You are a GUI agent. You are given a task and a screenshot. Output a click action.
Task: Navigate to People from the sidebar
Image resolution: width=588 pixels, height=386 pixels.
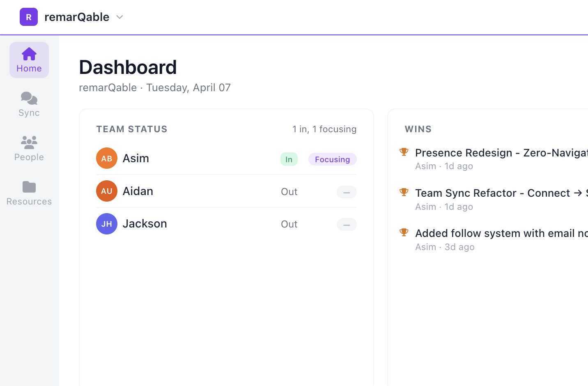pos(29,148)
